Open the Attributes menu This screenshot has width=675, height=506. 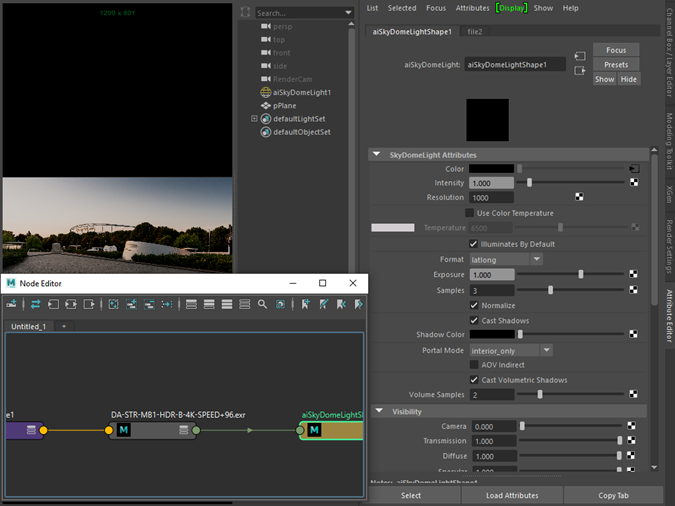(472, 8)
